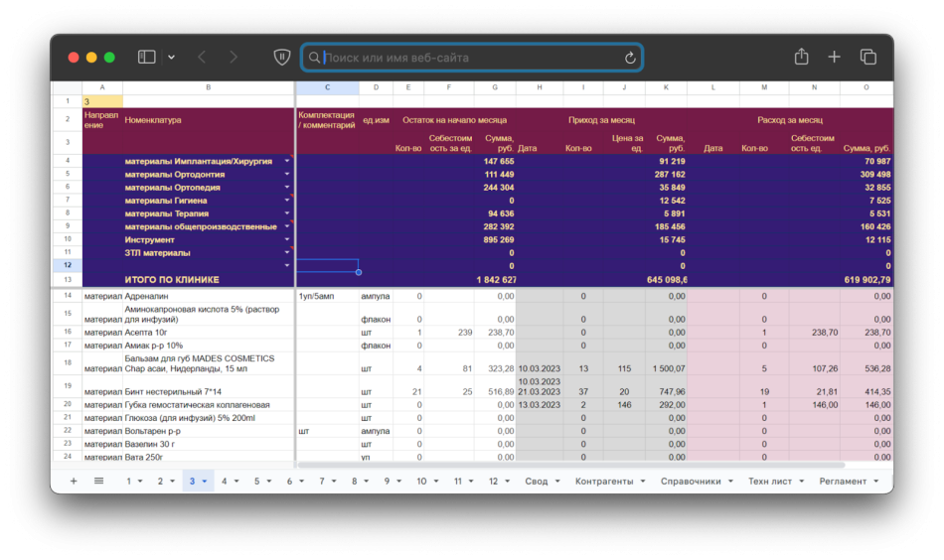Expand dropdown for материалы общепроизводственные

click(x=287, y=226)
